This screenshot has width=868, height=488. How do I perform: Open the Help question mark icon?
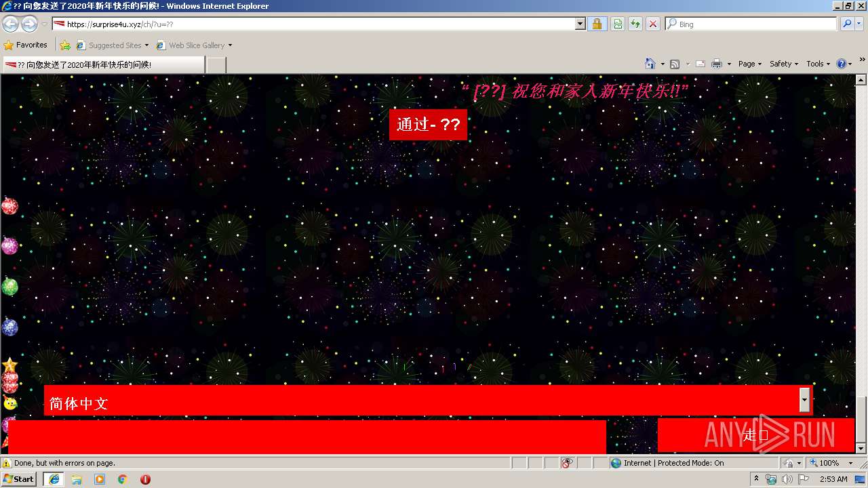coord(842,64)
